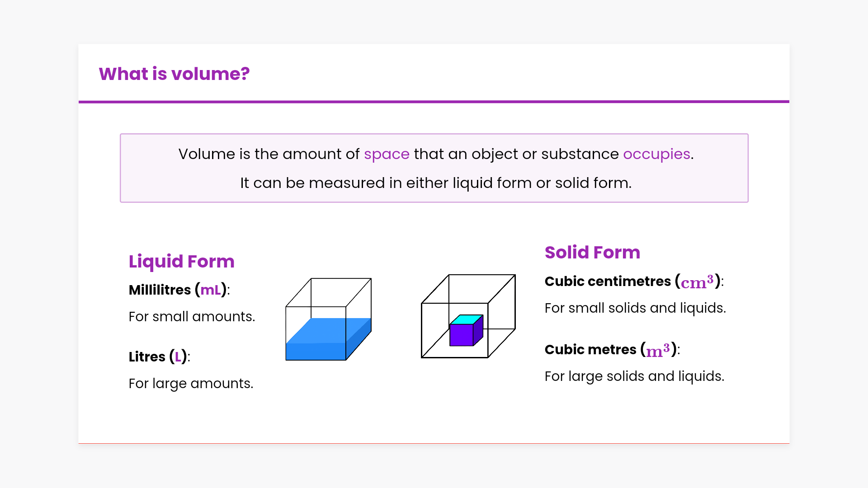Click the "Millilitres (mL):" label
This screenshot has height=488, width=868.
click(179, 290)
